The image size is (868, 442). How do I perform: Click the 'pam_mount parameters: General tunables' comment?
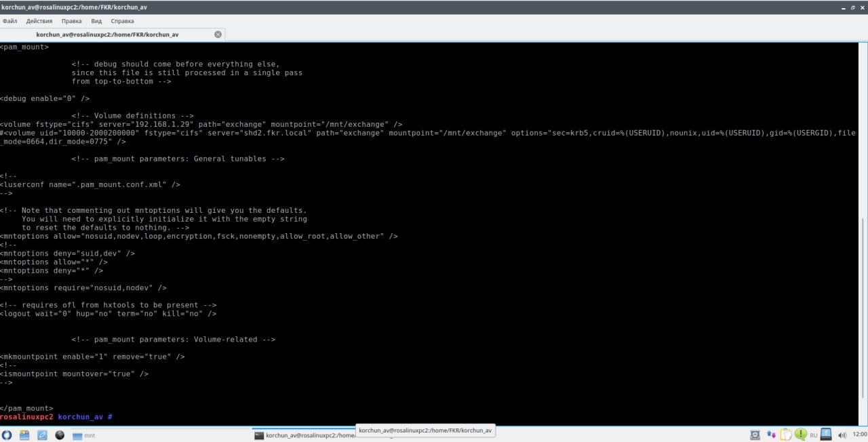coord(178,159)
